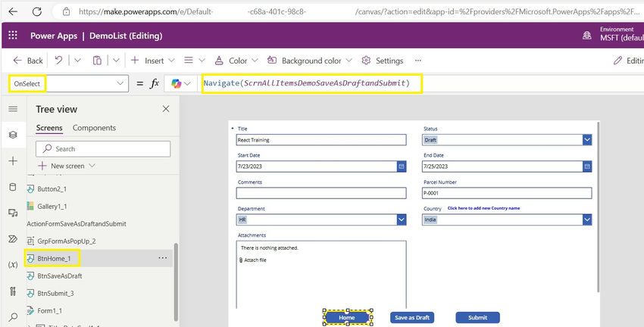Open the Media icon in the left rail

click(13, 213)
